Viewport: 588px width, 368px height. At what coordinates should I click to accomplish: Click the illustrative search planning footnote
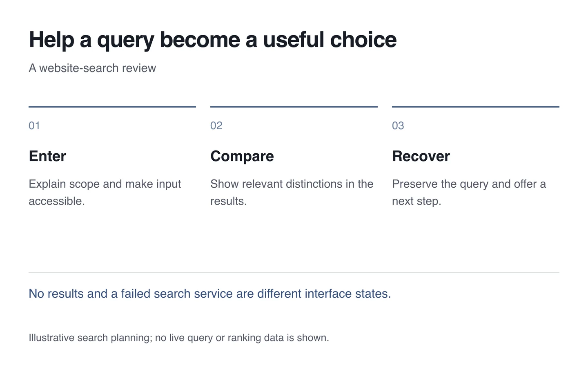point(179,338)
